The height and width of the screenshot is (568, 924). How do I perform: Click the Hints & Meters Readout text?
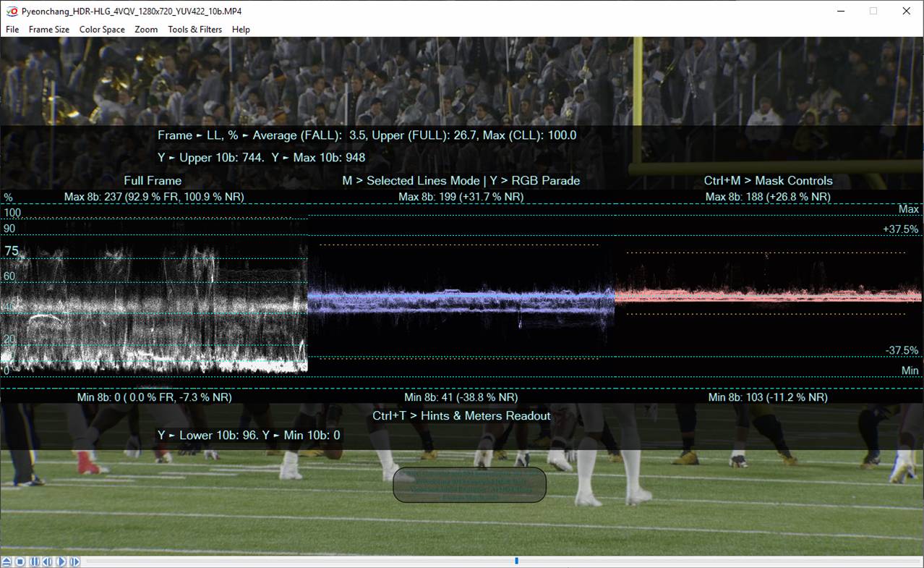tap(461, 416)
